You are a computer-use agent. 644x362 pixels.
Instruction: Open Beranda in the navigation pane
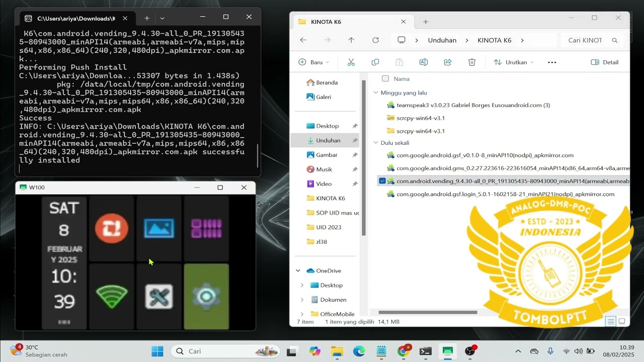(322, 82)
